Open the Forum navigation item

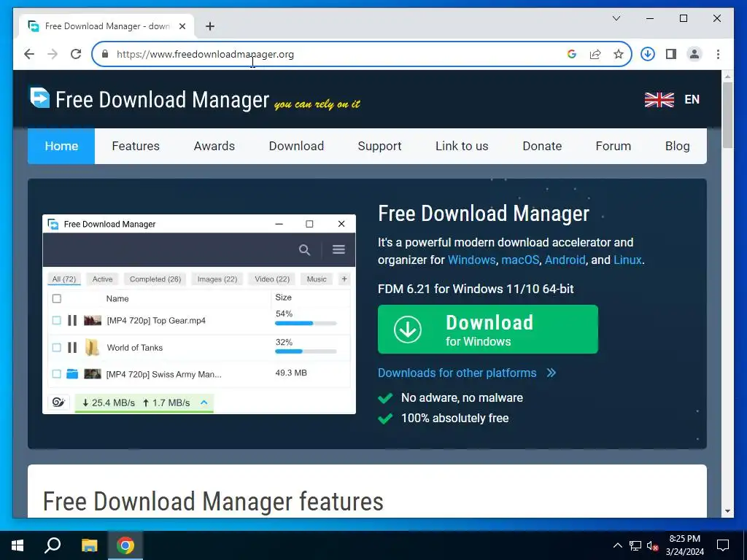click(x=613, y=146)
